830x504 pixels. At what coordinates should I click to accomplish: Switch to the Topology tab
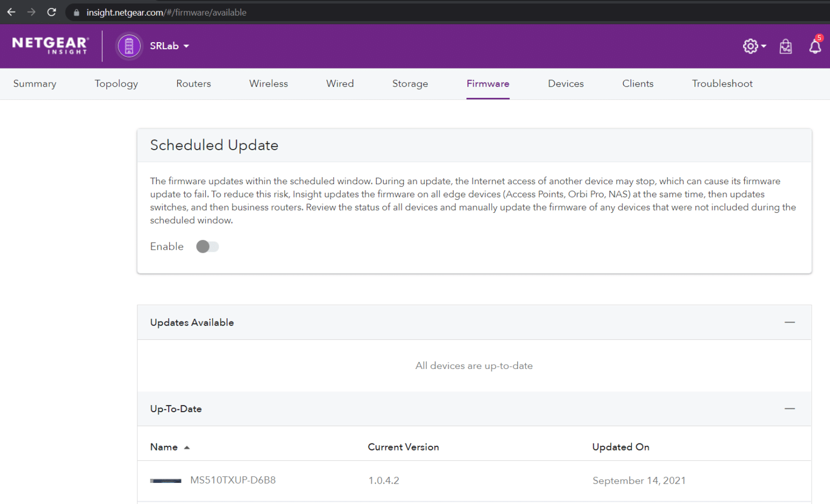116,84
